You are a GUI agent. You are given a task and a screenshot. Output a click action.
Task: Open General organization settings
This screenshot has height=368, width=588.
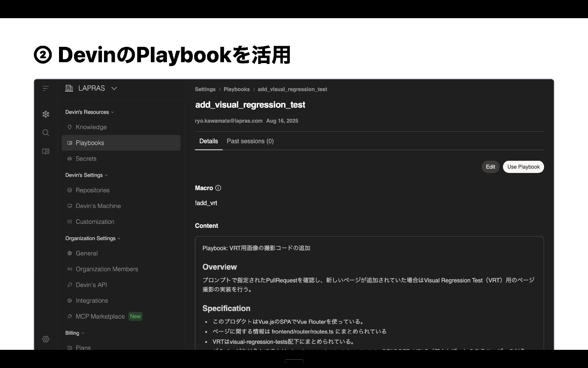(121, 253)
